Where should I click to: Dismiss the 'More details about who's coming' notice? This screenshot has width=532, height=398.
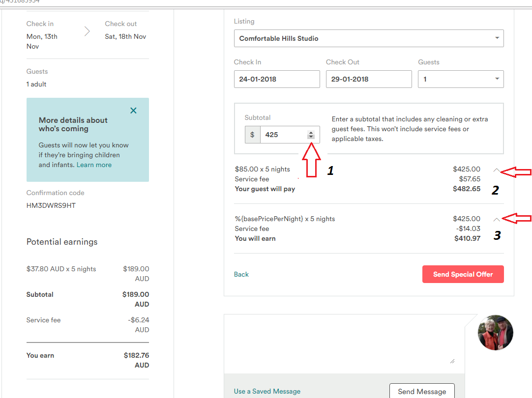[133, 110]
